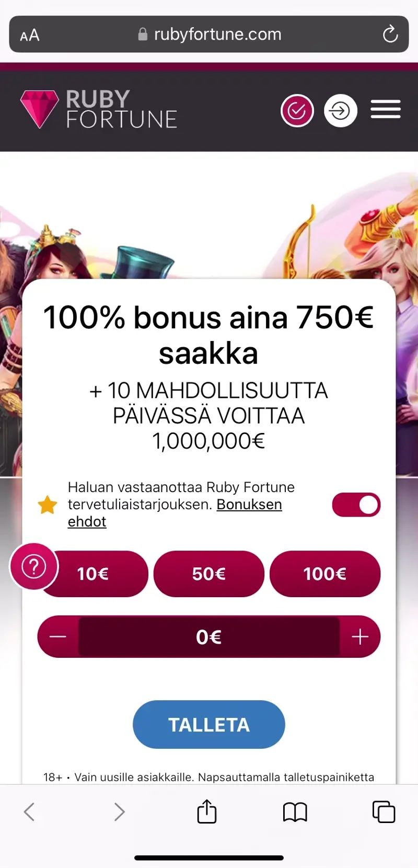Decrease deposit amount with minus button

(x=58, y=637)
